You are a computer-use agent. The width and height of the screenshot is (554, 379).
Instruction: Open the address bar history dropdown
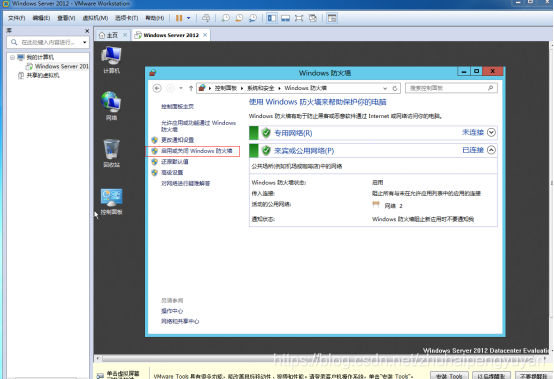(x=385, y=88)
